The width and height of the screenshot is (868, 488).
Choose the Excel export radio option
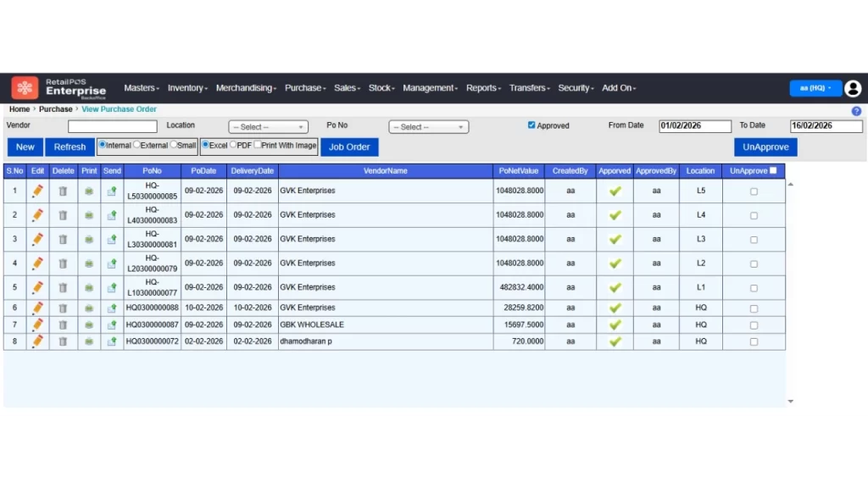click(x=205, y=145)
